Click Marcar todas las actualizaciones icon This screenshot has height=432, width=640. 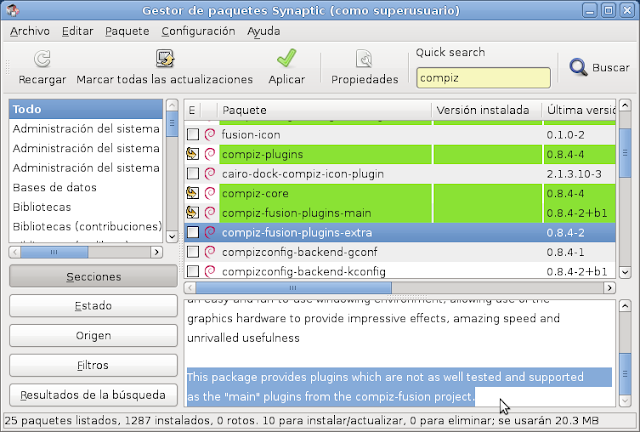tap(165, 58)
